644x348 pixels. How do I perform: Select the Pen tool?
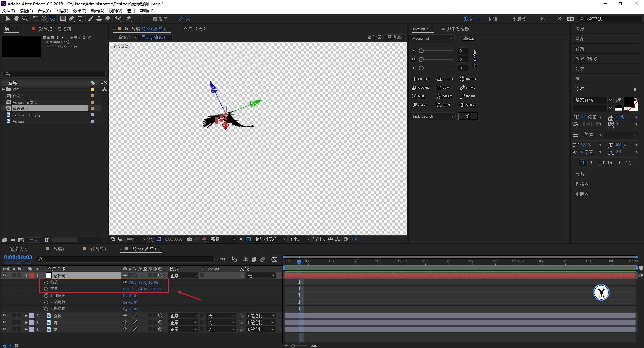point(71,19)
